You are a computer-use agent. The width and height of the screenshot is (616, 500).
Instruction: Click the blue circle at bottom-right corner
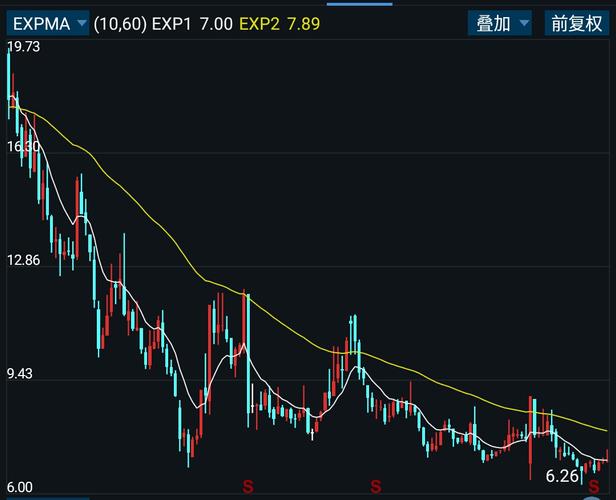[x=592, y=498]
